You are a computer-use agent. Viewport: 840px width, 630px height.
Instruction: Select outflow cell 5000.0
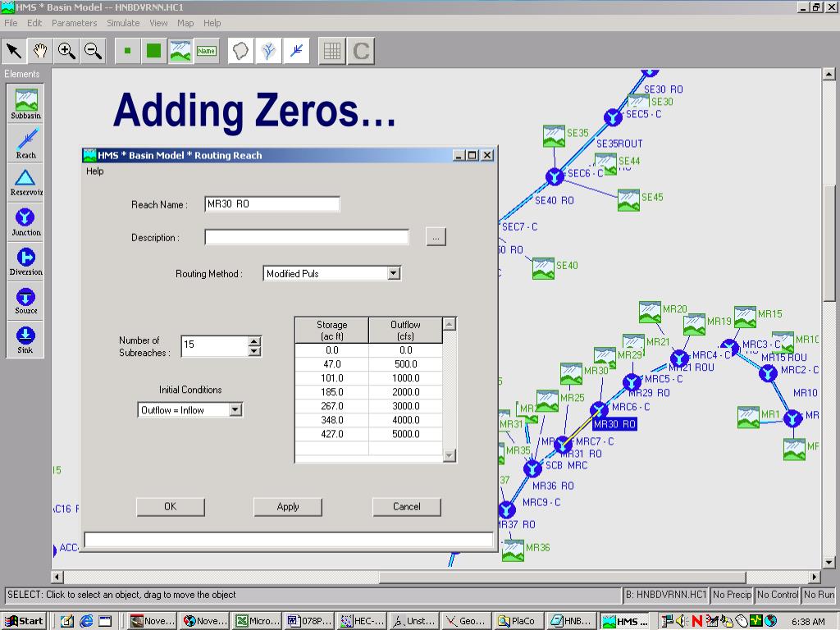click(x=405, y=434)
